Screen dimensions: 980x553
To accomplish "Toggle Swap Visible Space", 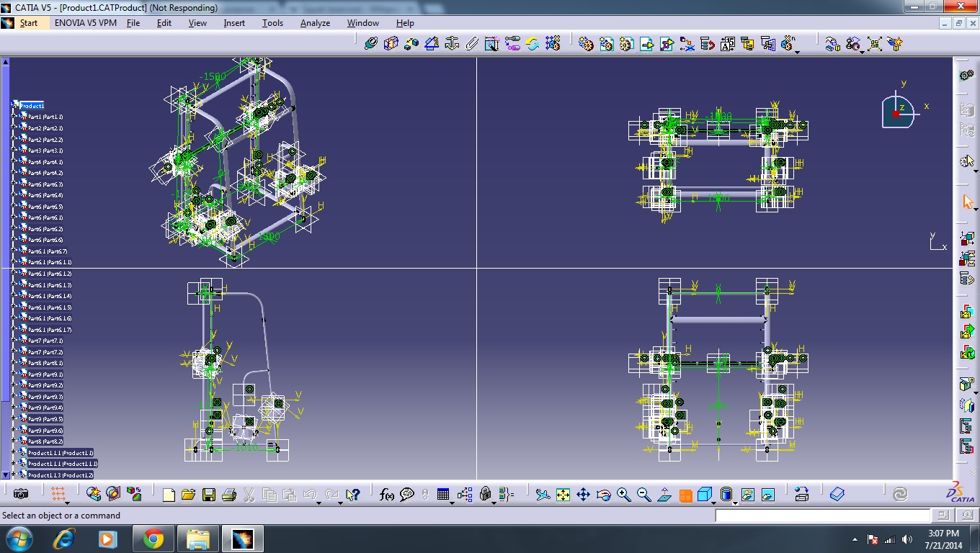I will [x=767, y=495].
